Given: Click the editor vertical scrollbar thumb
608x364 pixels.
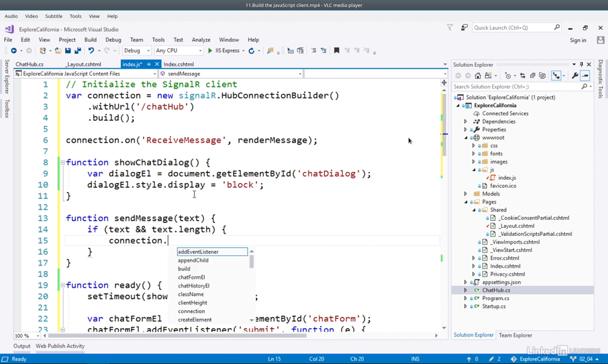Looking at the screenshot, I should click(444, 125).
